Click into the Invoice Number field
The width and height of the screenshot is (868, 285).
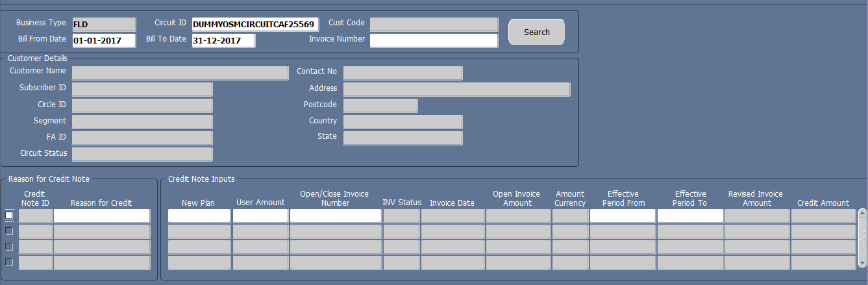tap(434, 40)
